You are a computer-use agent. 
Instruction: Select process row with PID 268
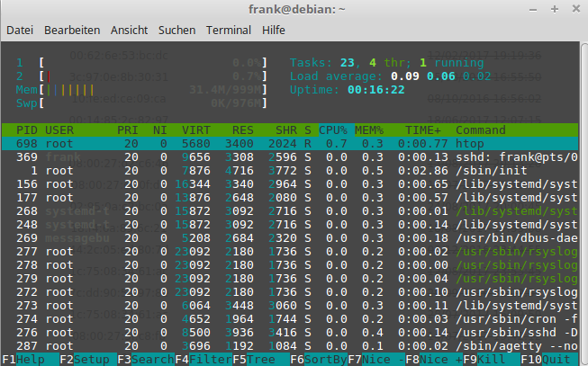290,211
